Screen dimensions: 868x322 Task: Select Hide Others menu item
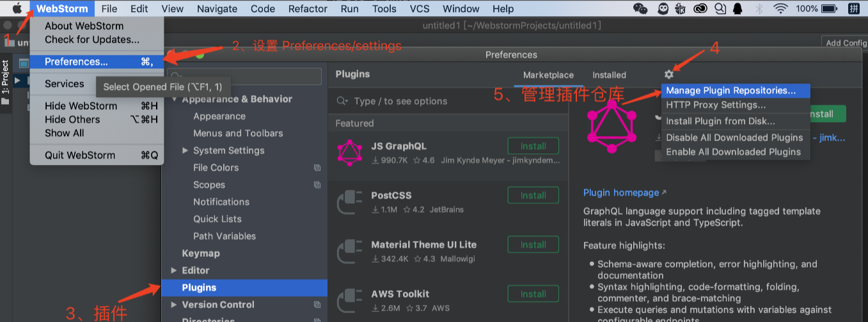(x=97, y=119)
